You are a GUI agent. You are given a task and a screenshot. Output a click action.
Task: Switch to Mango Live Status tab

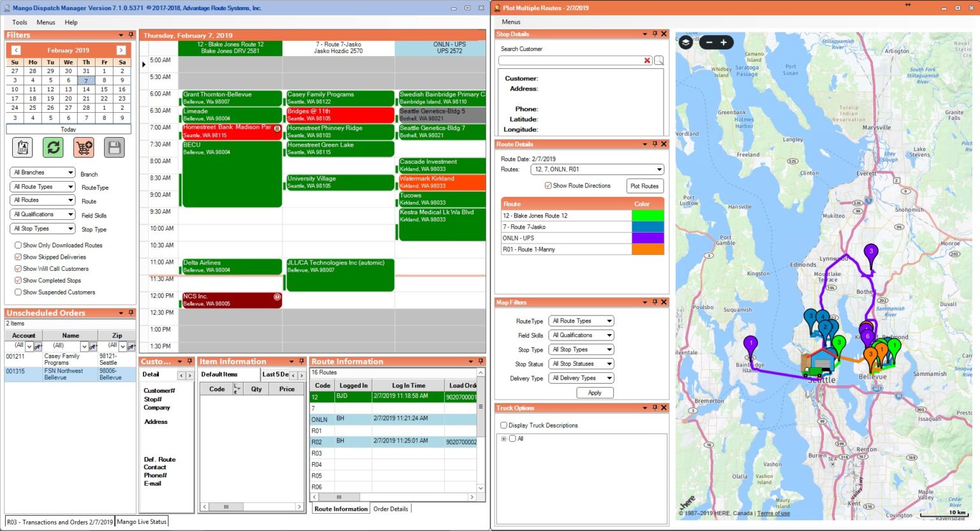142,521
